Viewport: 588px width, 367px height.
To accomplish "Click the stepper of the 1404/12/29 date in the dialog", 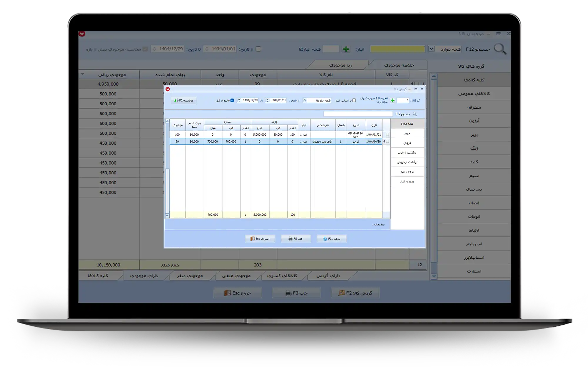I will point(239,100).
